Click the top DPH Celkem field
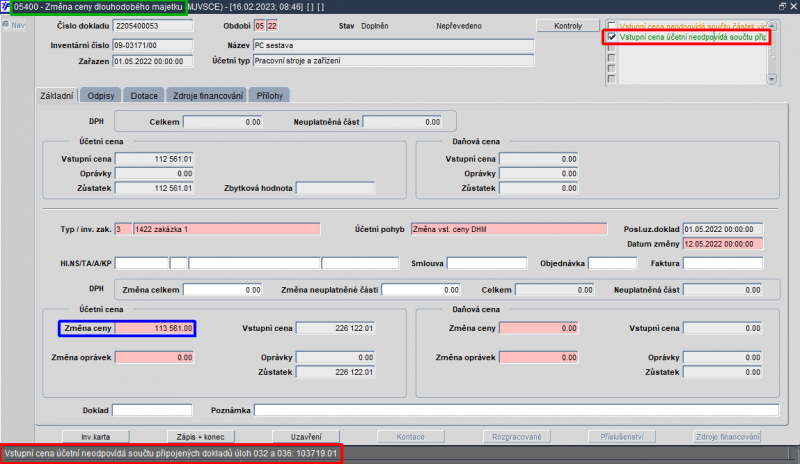 pos(222,121)
